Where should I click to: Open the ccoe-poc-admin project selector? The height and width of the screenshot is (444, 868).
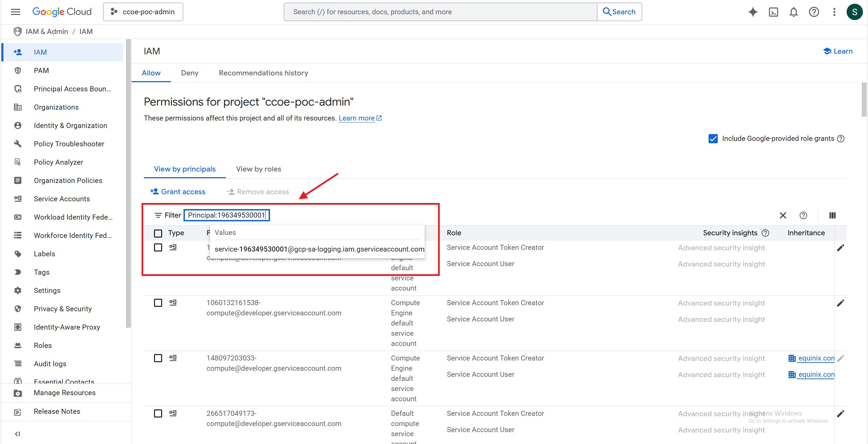point(143,12)
